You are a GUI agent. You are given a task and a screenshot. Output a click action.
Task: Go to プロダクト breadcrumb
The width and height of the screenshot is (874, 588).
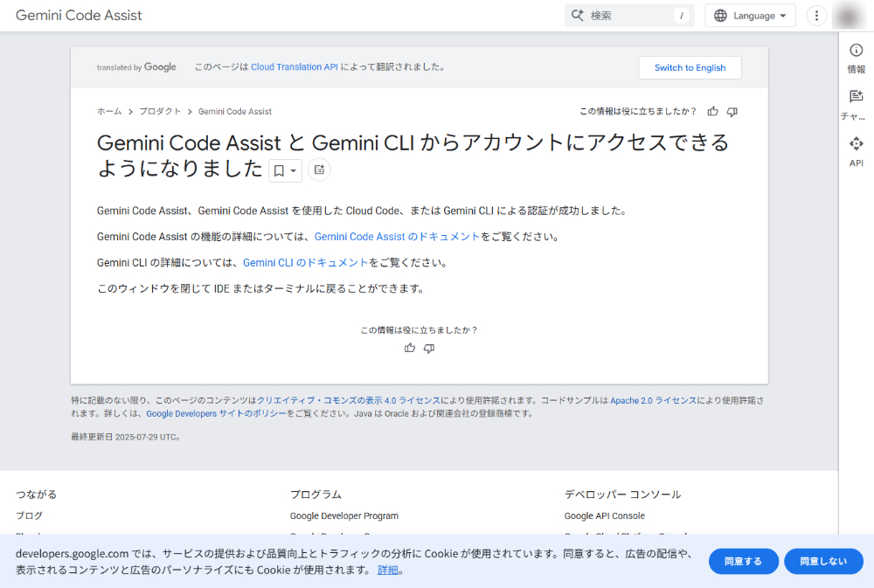click(160, 112)
